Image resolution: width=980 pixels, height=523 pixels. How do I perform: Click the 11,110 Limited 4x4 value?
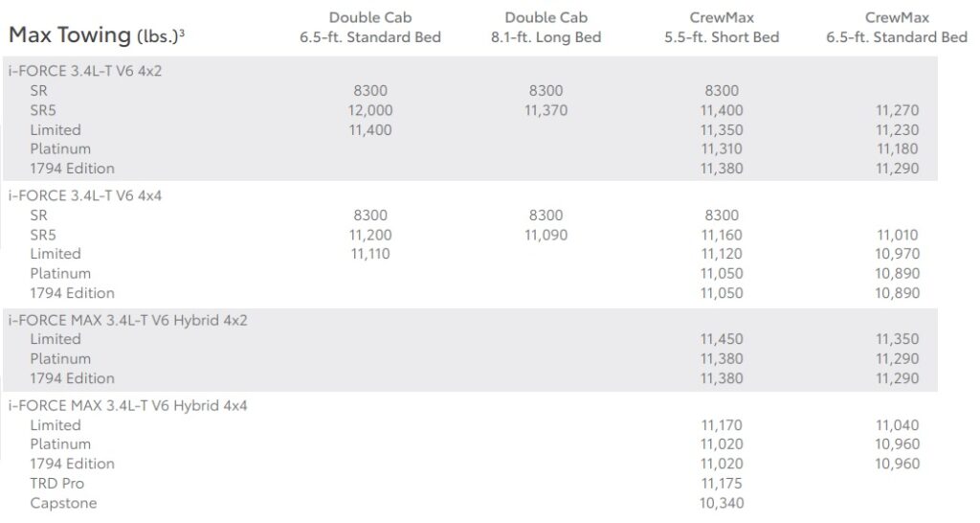(370, 254)
